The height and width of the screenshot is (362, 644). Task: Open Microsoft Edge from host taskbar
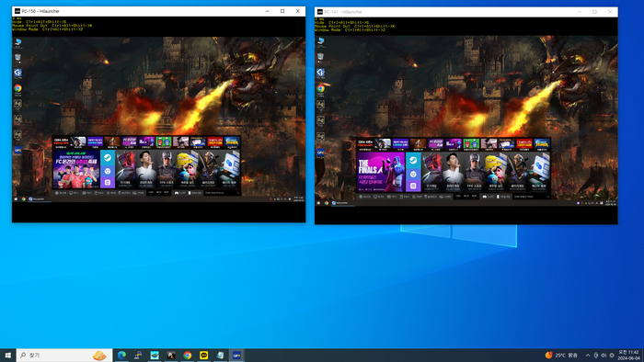point(121,355)
